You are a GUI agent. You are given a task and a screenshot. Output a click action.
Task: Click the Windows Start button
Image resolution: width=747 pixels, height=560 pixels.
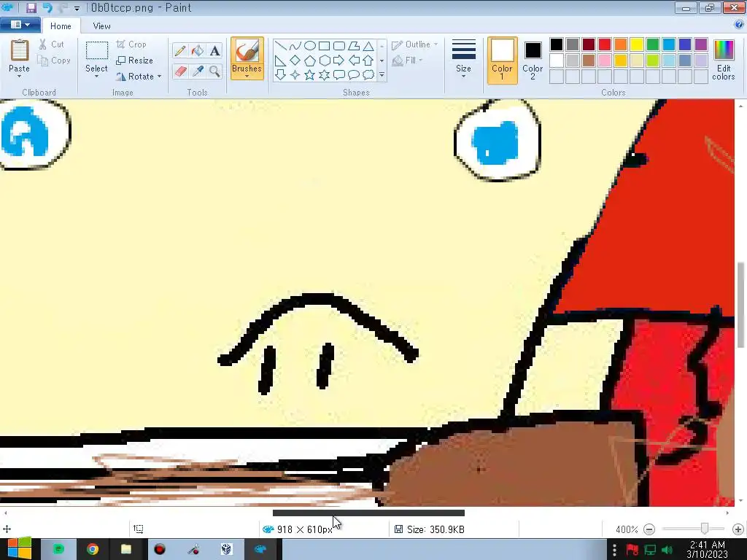click(x=19, y=549)
